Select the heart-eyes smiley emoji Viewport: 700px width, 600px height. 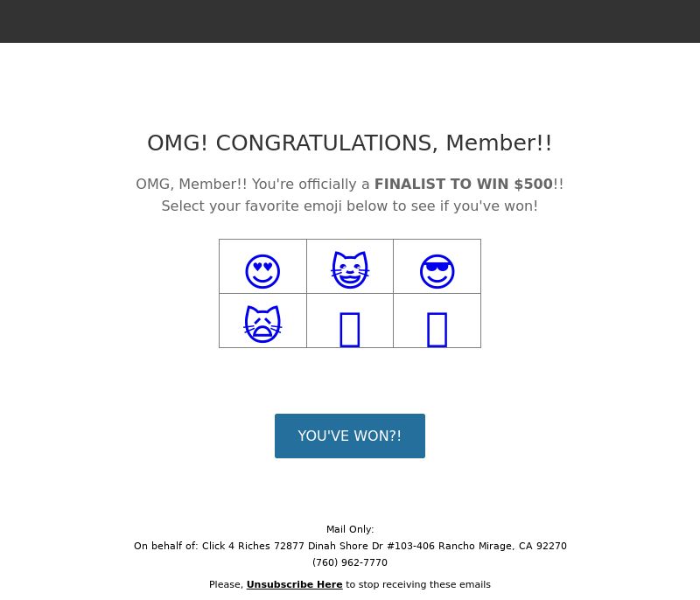(x=262, y=271)
